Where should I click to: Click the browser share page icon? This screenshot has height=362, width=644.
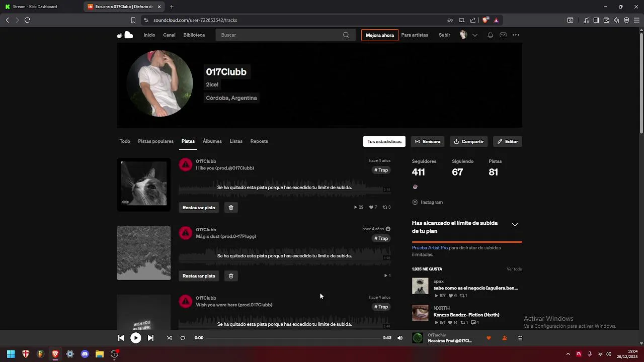point(473,20)
